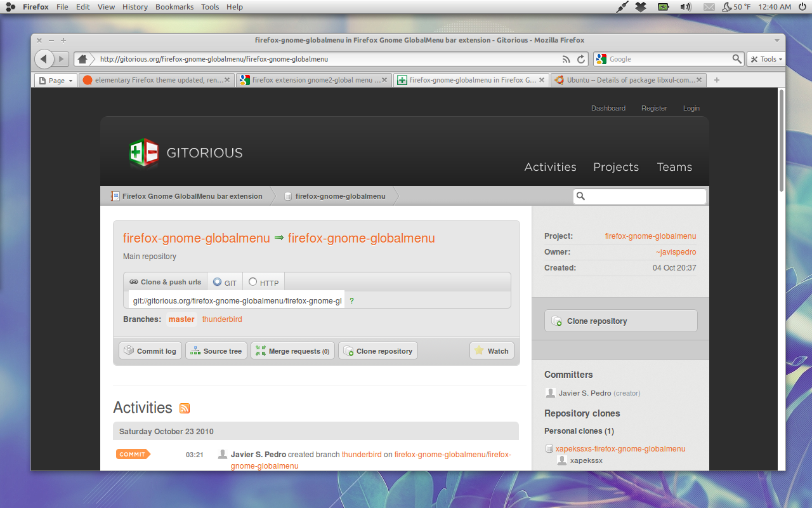Click the 12:40 AM clock in panel
This screenshot has height=508, width=812.
click(x=775, y=7)
